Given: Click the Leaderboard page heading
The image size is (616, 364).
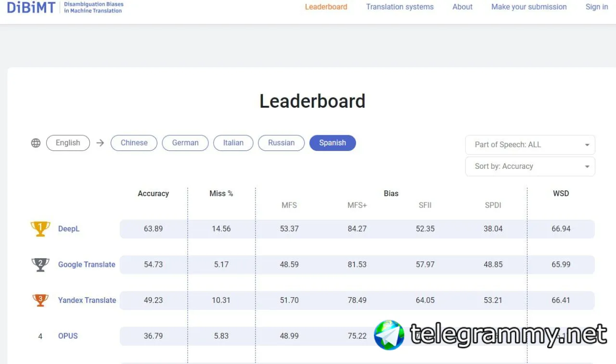Looking at the screenshot, I should (312, 101).
